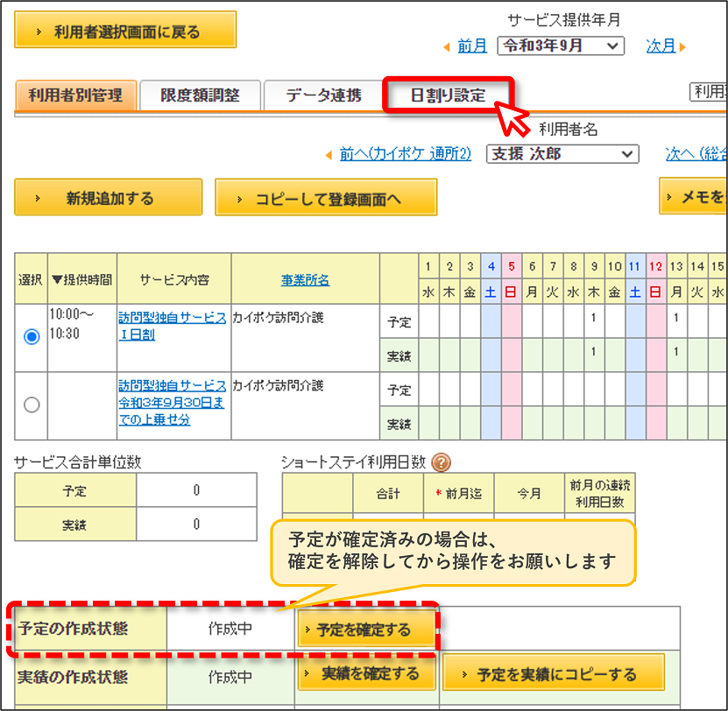
Task: Click the orange left arrow beside 前月
Action: pyautogui.click(x=447, y=47)
